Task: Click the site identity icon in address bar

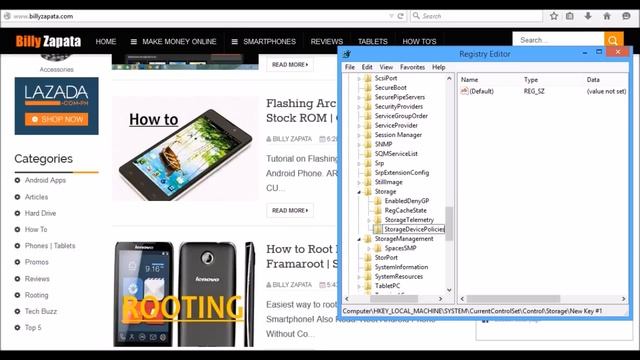Action: (x=7, y=16)
